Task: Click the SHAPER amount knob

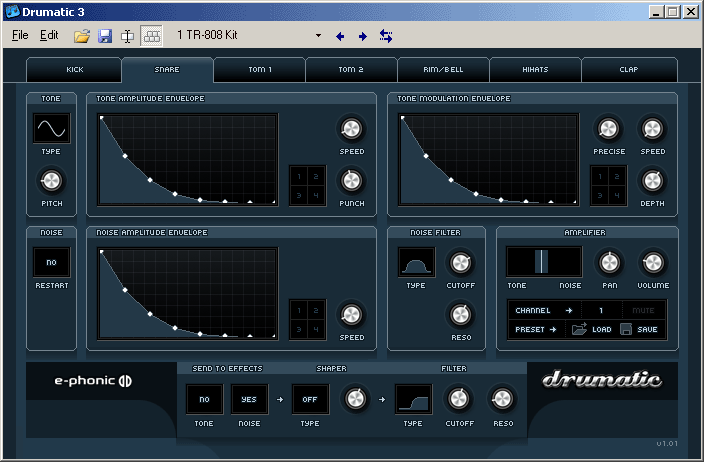Action: pos(355,399)
